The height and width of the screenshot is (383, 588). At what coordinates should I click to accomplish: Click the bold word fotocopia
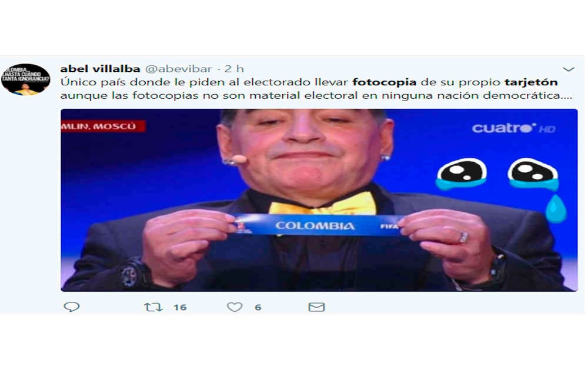click(385, 82)
